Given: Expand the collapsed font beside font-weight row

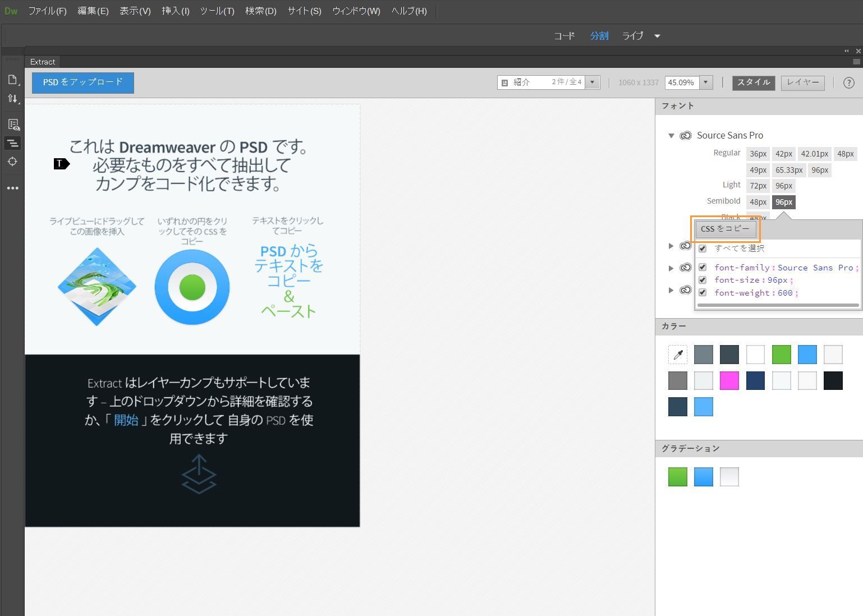Looking at the screenshot, I should coord(671,290).
